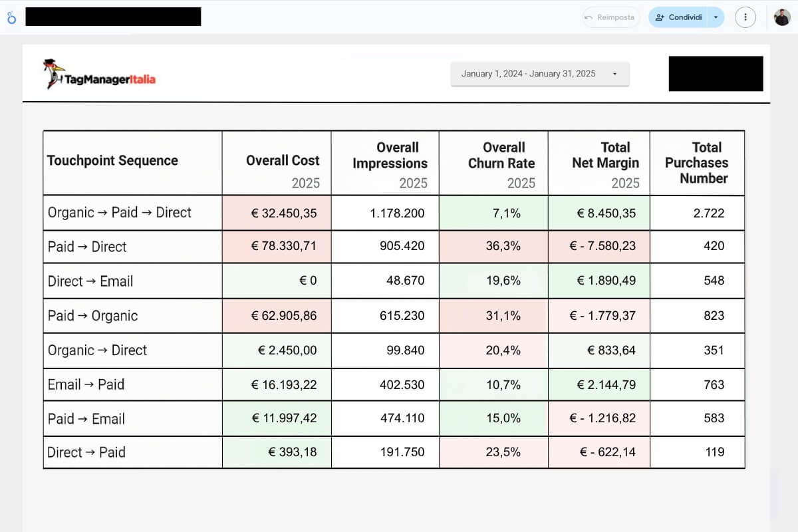Open the three-dot options menu

point(745,17)
